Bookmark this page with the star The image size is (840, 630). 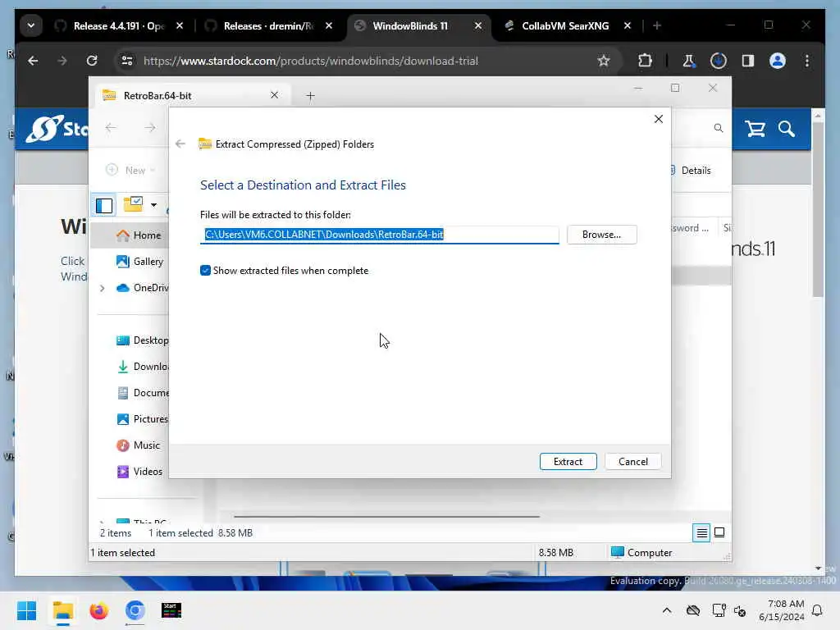(x=604, y=61)
